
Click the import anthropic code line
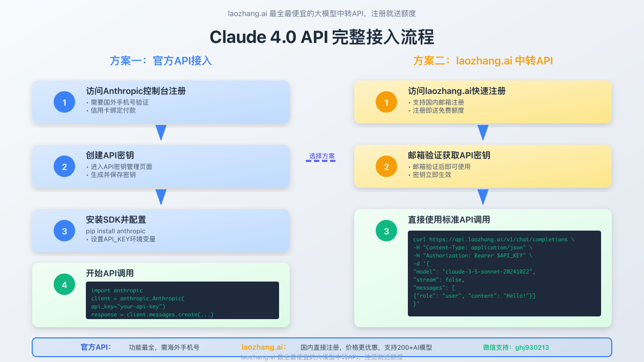(117, 290)
